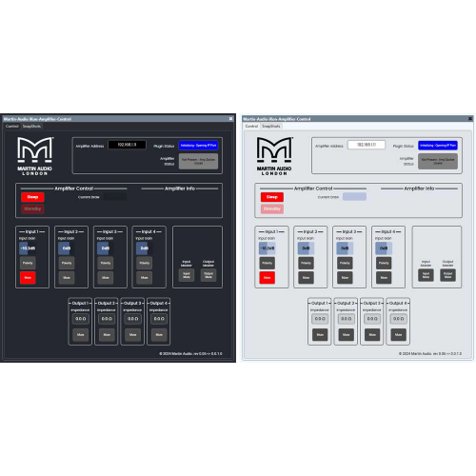Toggle Input 1 Polarity in dark window

28,263
